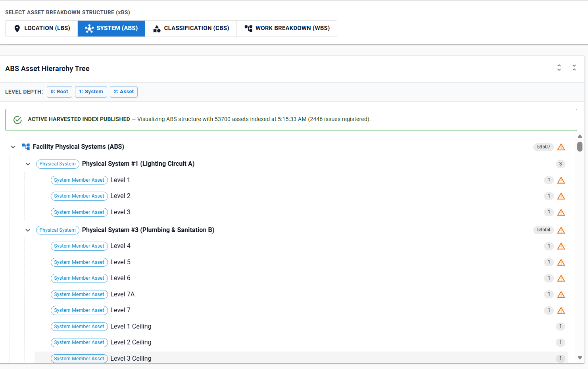Screen dimensions: 588x369
Task: Select the Level 6 asset label
Action: point(120,278)
